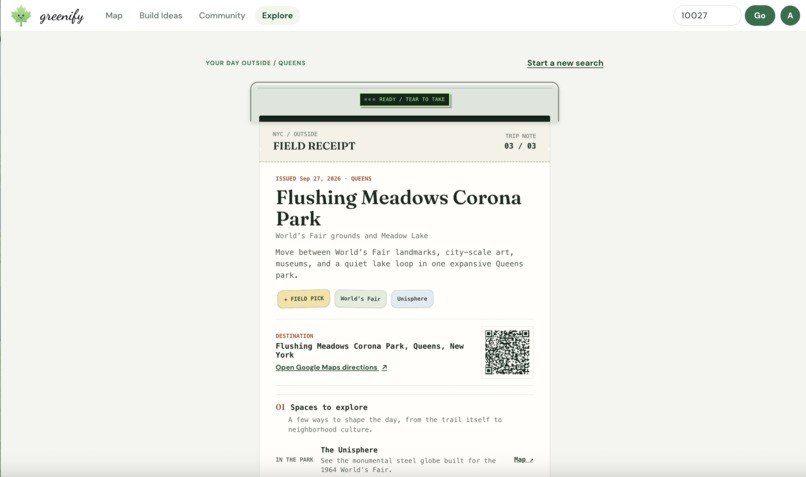806x477 pixels.
Task: Click the READY / TEAR TO TAKE label
Action: tap(405, 99)
